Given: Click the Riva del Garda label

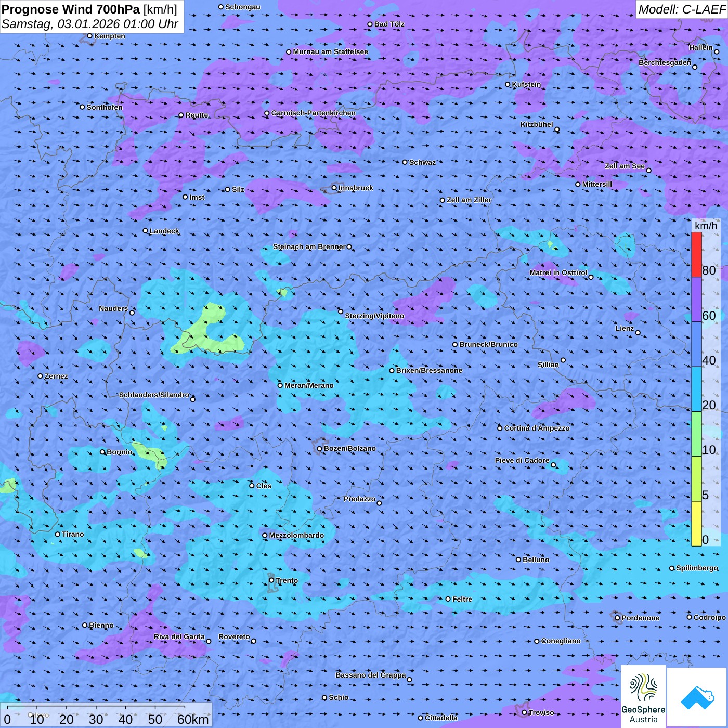Looking at the screenshot, I should [179, 636].
